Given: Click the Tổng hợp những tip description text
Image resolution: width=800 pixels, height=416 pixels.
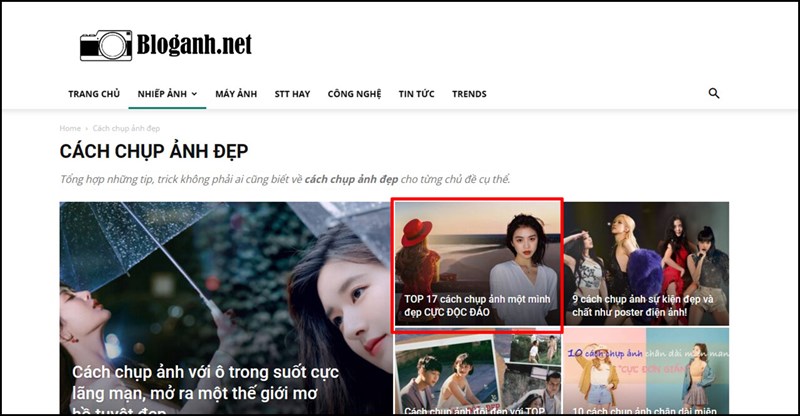Looking at the screenshot, I should click(285, 179).
